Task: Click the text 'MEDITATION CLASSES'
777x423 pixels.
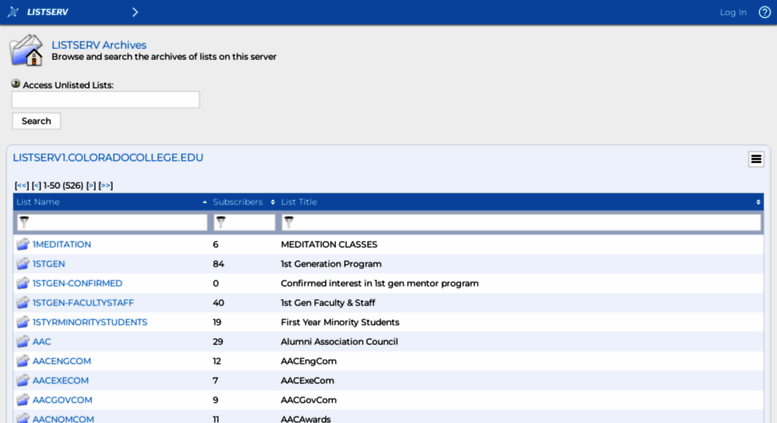Action: pyautogui.click(x=329, y=244)
